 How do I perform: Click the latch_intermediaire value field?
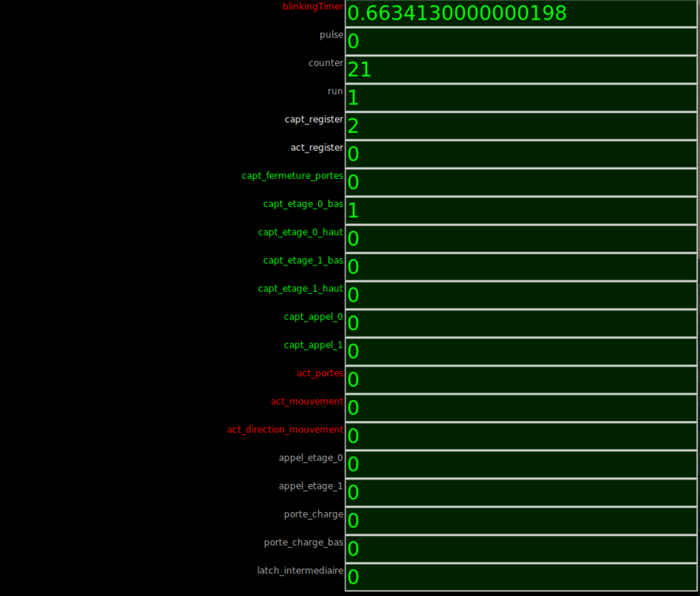point(520,577)
